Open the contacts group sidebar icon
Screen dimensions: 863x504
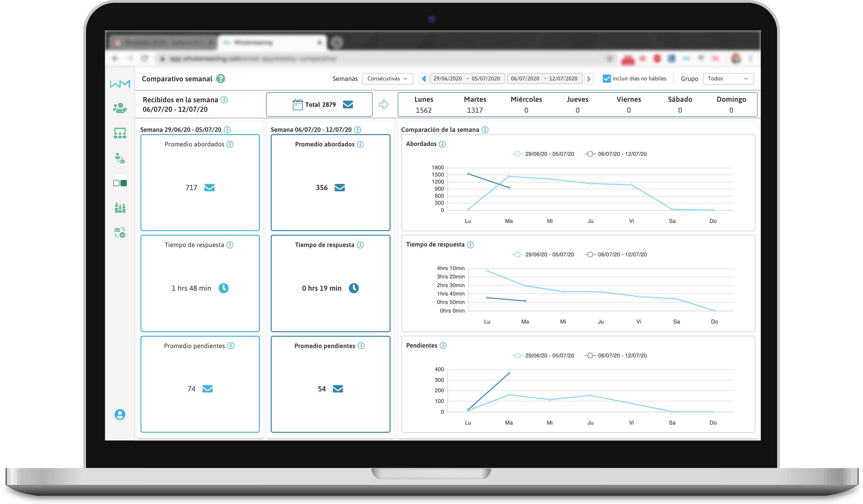point(120,108)
